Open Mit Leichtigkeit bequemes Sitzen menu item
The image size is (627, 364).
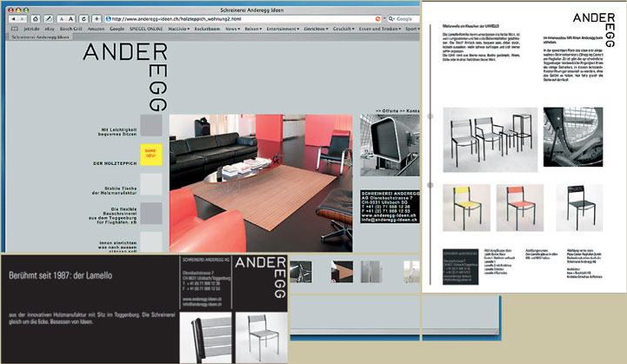tap(117, 132)
